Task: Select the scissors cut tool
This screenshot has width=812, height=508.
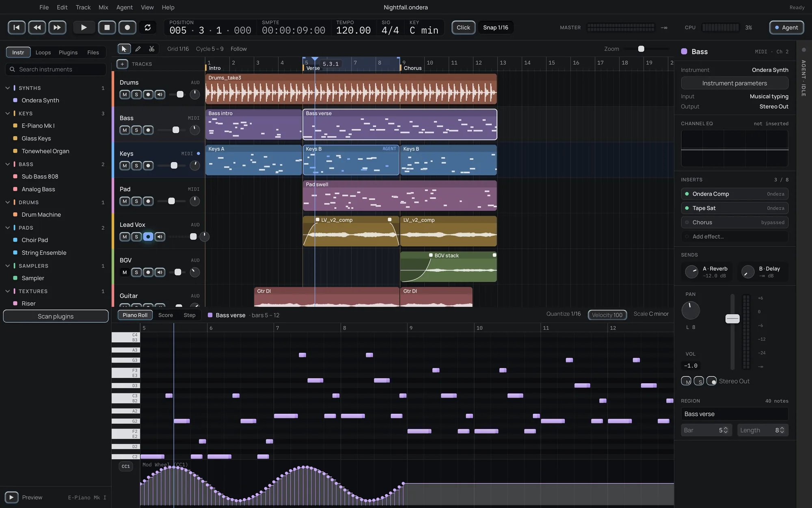Action: click(152, 49)
